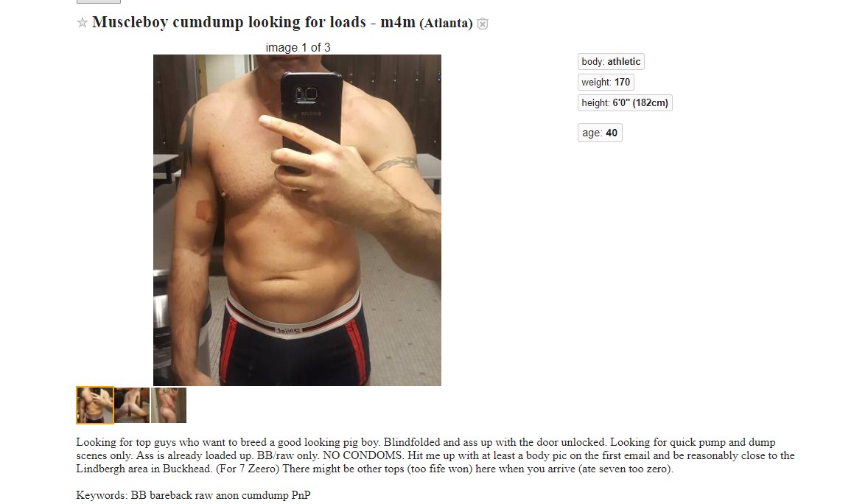The image size is (868, 504).
Task: Click the Keywords line below the description
Action: (x=193, y=495)
